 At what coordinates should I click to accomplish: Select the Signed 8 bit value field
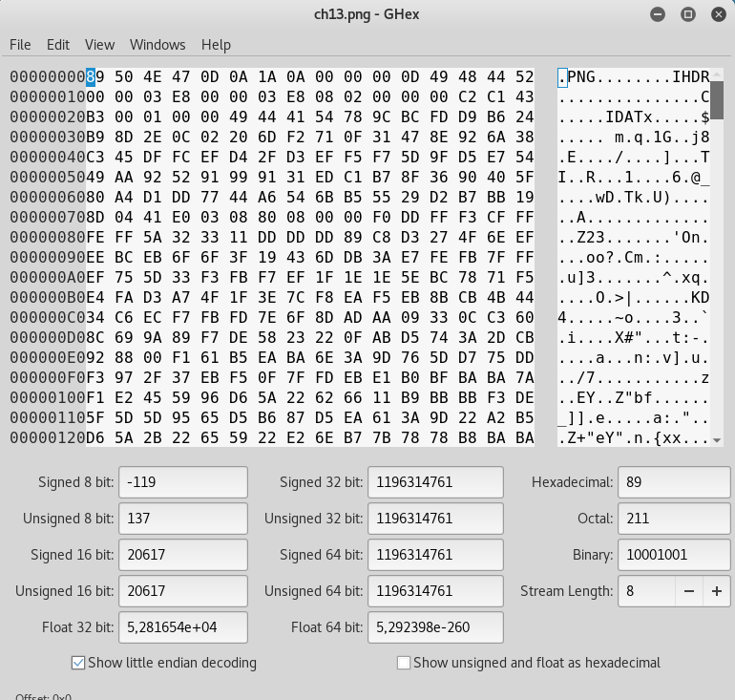click(182, 482)
